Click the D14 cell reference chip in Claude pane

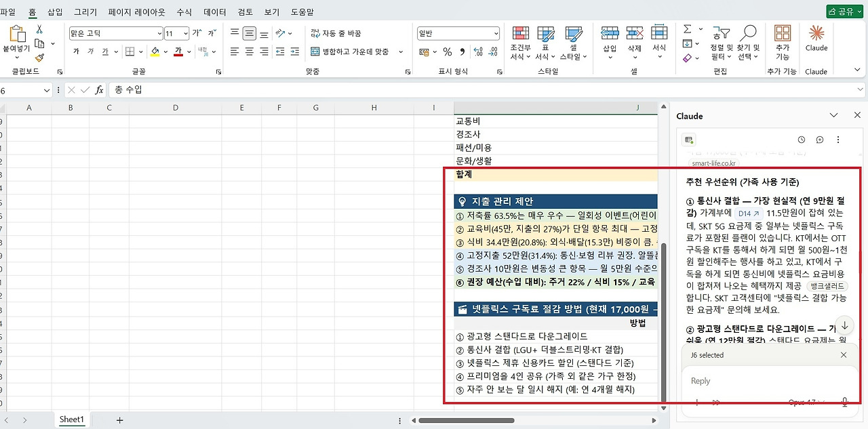[749, 213]
